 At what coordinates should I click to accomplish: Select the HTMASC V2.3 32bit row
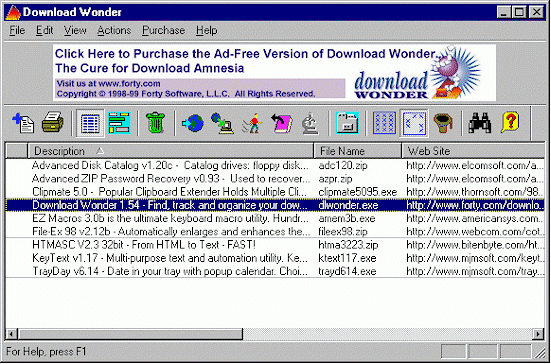275,245
